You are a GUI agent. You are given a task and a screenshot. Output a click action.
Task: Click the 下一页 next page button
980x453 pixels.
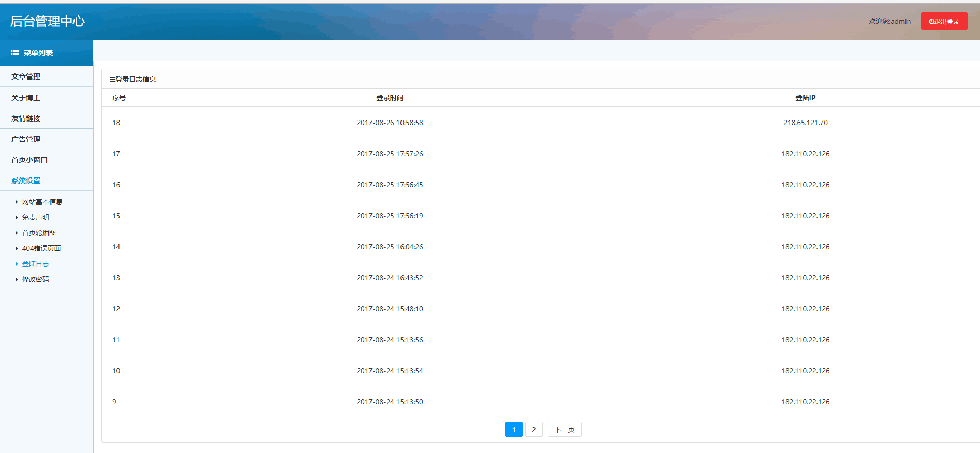point(564,430)
